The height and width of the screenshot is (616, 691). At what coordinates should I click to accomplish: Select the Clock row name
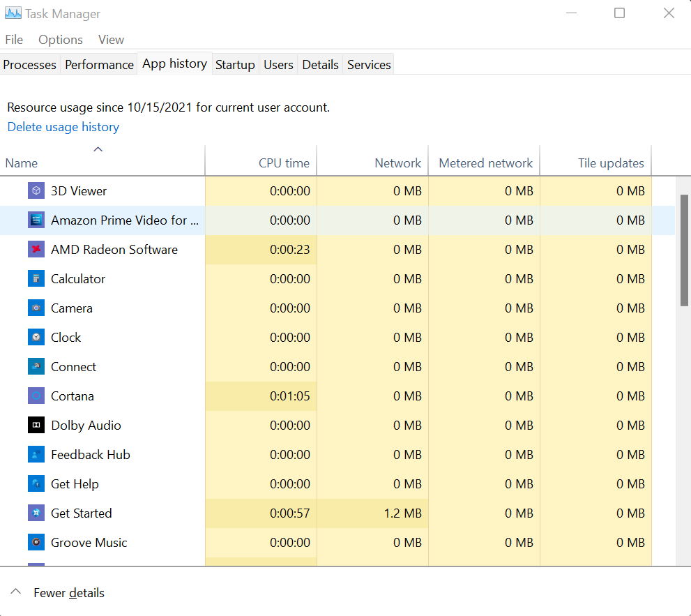(x=66, y=338)
